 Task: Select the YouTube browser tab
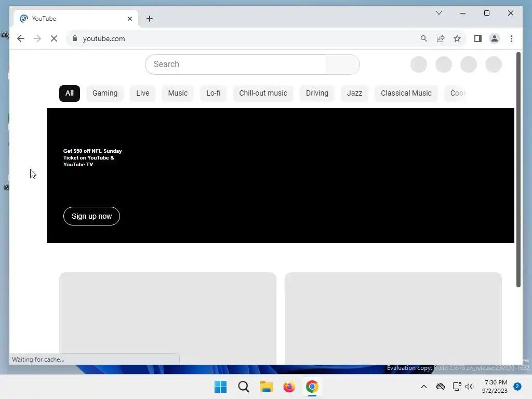coord(76,19)
